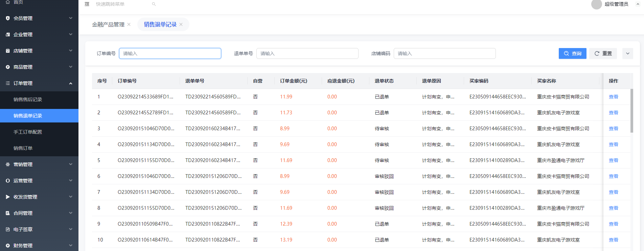Click the 退单原因 column header

pos(432,81)
